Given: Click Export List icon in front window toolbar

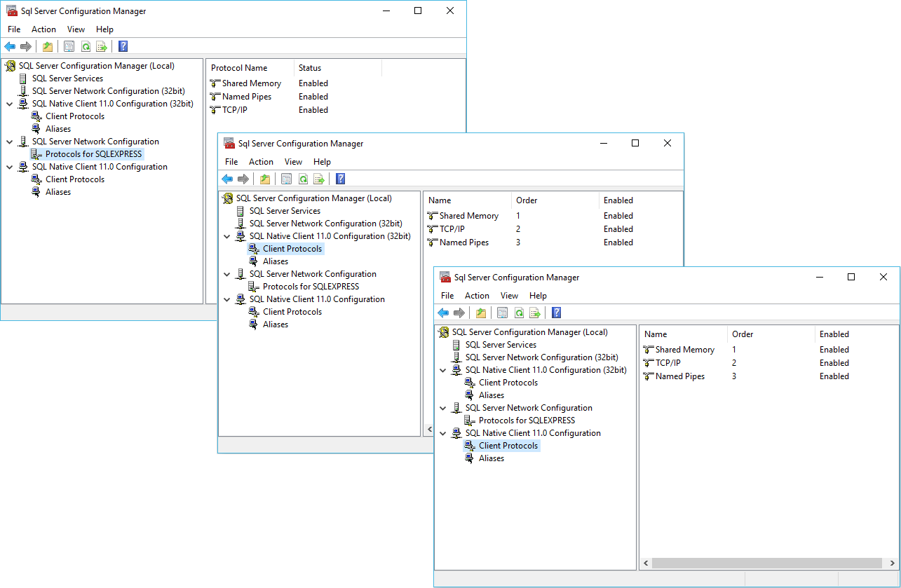Looking at the screenshot, I should point(535,313).
